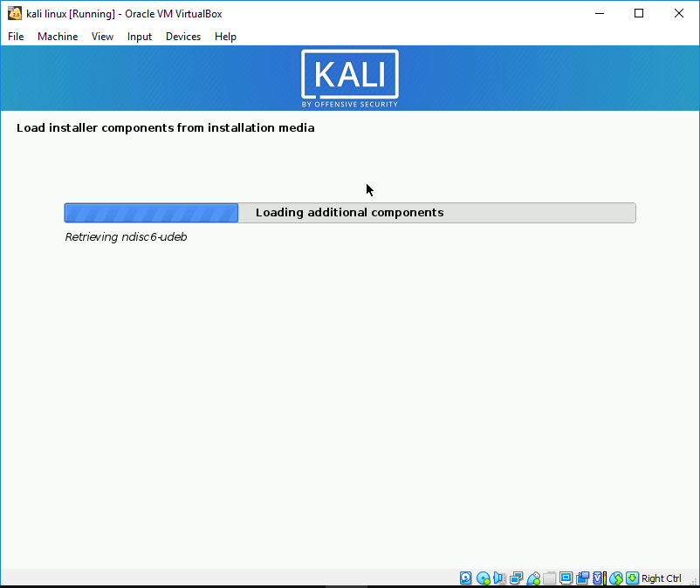
Task: Open the View menu
Action: [102, 37]
